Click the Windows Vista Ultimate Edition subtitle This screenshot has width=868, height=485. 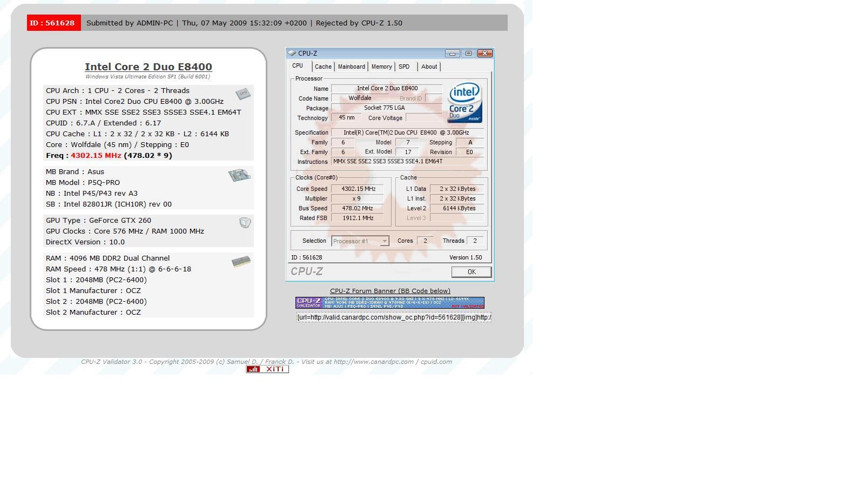coord(147,77)
